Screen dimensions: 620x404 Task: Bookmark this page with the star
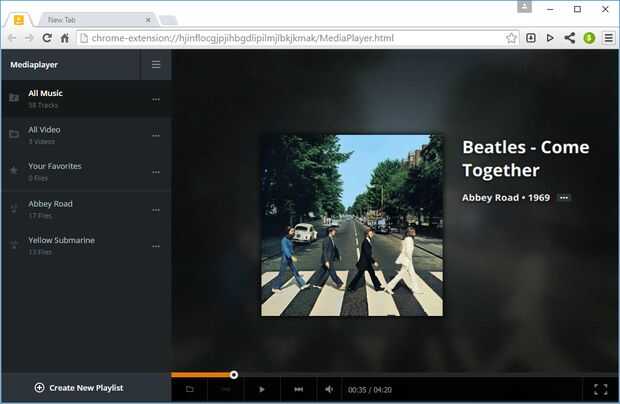point(511,38)
